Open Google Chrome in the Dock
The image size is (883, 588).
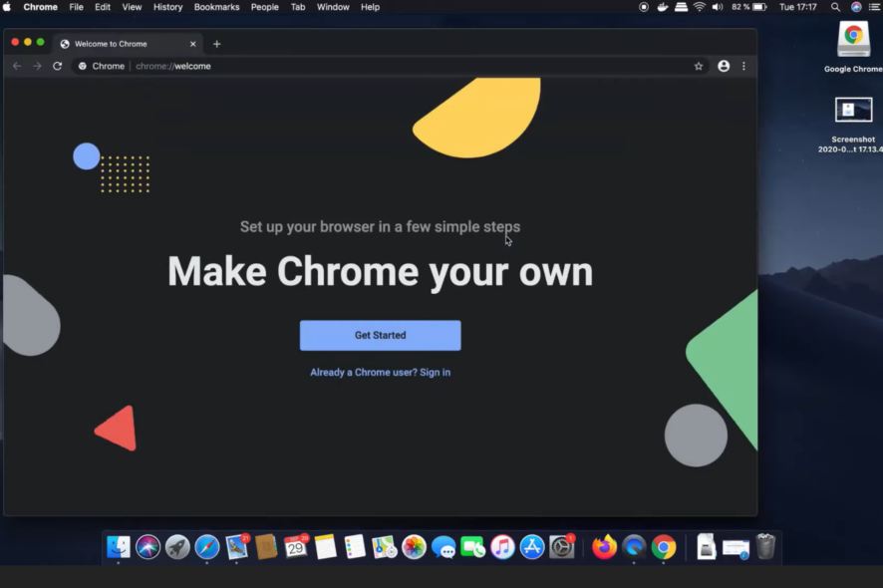click(x=664, y=547)
